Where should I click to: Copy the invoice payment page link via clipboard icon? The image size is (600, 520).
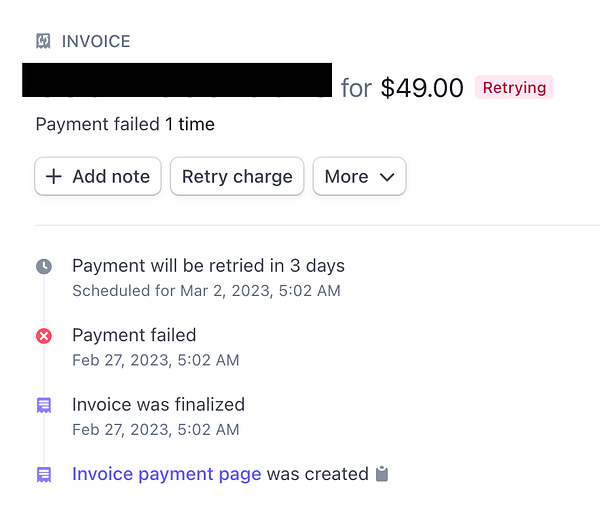[x=381, y=474]
